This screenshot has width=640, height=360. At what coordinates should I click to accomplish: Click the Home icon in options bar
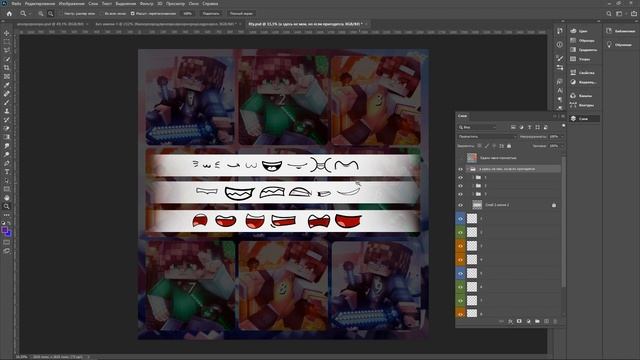pyautogui.click(x=9, y=13)
